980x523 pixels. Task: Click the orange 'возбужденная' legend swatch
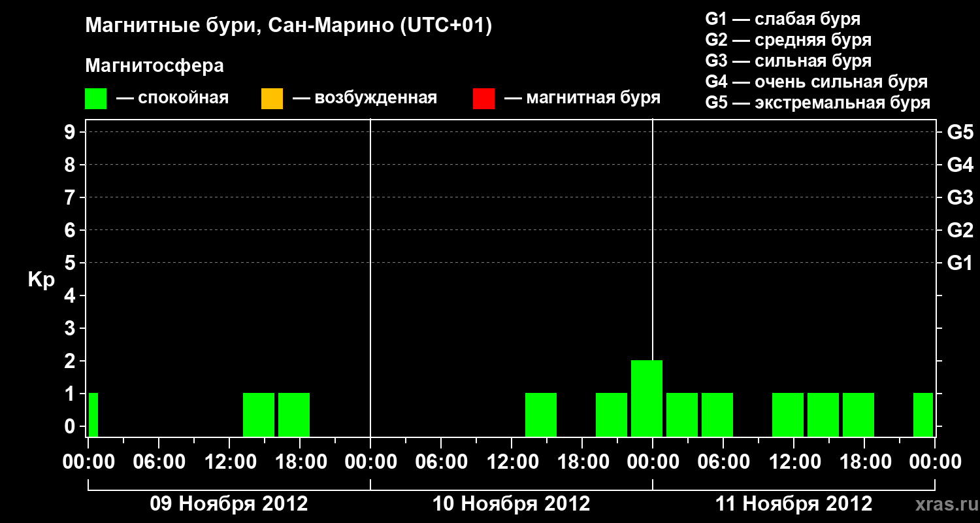[x=272, y=99]
